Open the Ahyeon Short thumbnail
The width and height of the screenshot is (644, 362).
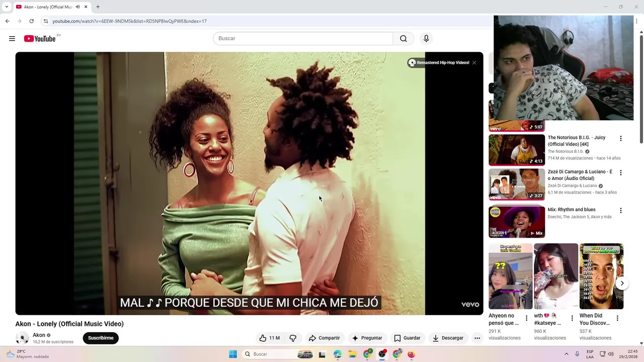[510, 277]
